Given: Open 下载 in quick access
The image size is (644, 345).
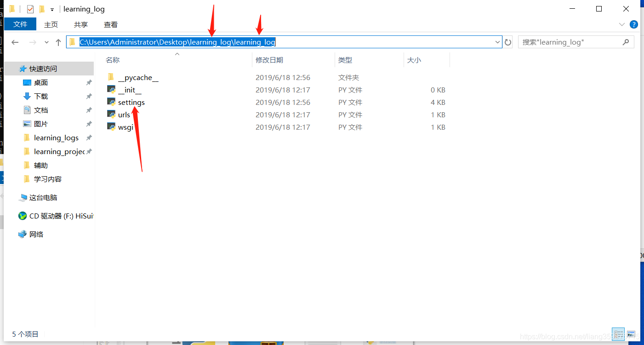Looking at the screenshot, I should 41,96.
